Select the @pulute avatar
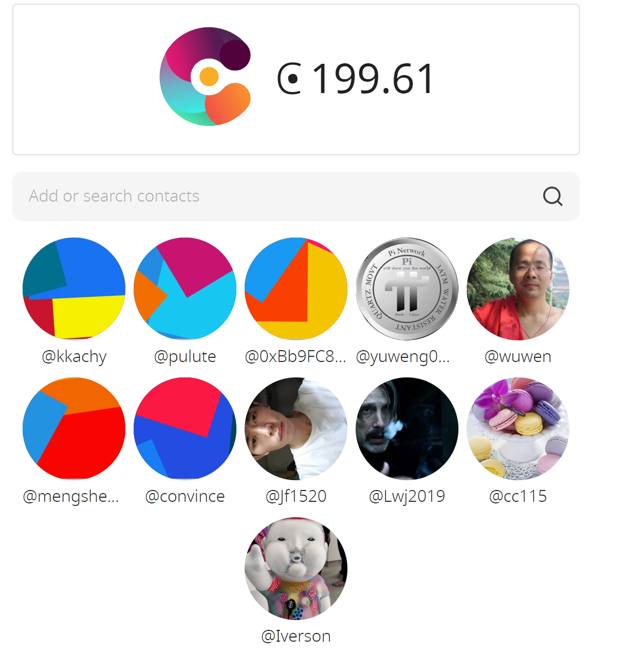This screenshot has width=627, height=672. [x=185, y=289]
